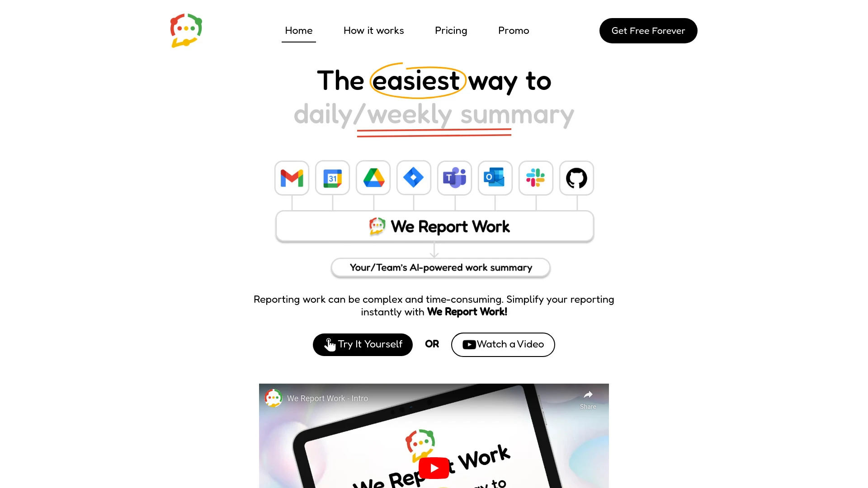Click the Google Calendar icon
Viewport: 868px width, 488px height.
click(x=332, y=178)
